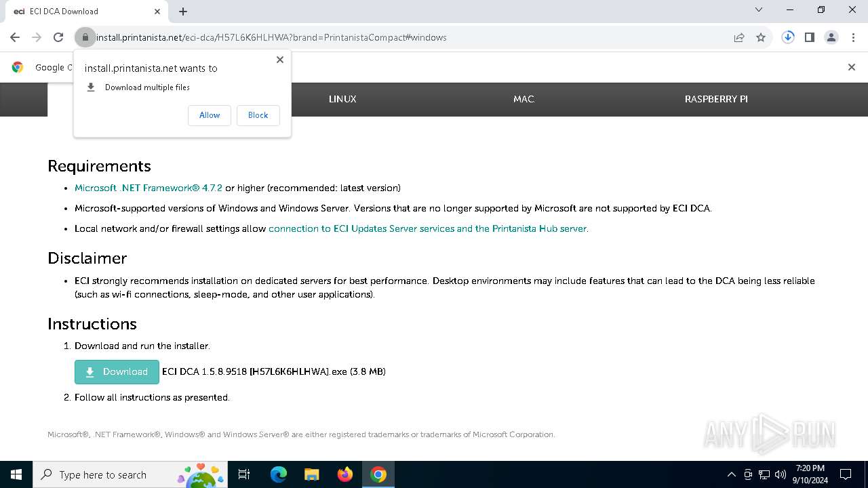
Task: Click the address bar URL
Action: pyautogui.click(x=271, y=37)
